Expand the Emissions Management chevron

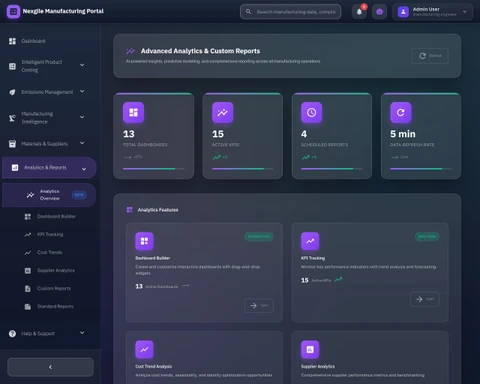pos(82,91)
